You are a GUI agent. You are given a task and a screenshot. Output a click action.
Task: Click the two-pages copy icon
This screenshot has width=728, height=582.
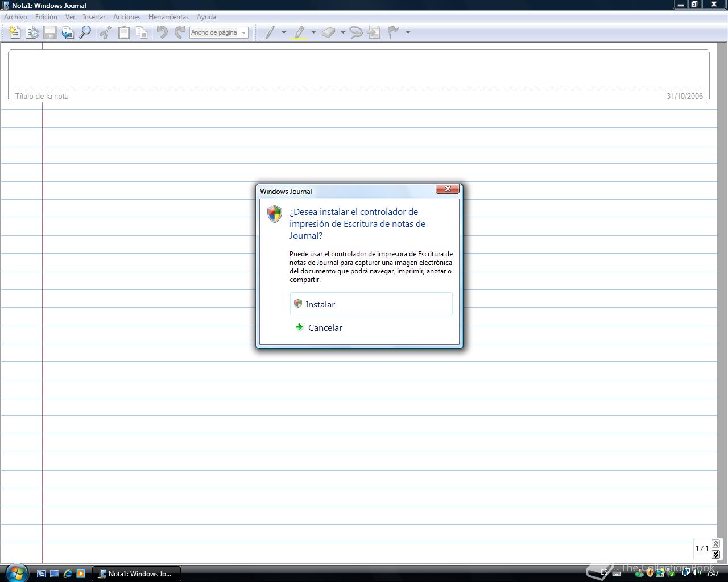tap(142, 32)
